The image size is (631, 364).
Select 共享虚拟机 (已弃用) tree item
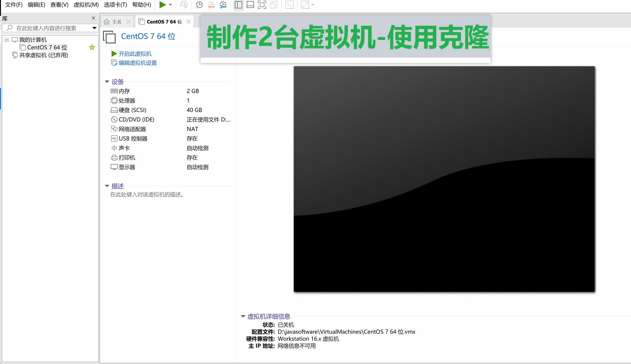point(43,55)
